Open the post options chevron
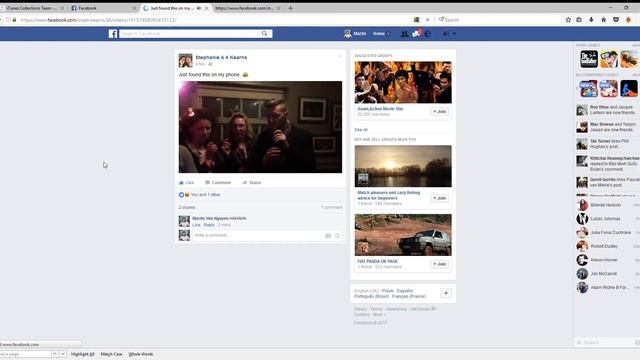This screenshot has height=360, width=640. (x=340, y=56)
